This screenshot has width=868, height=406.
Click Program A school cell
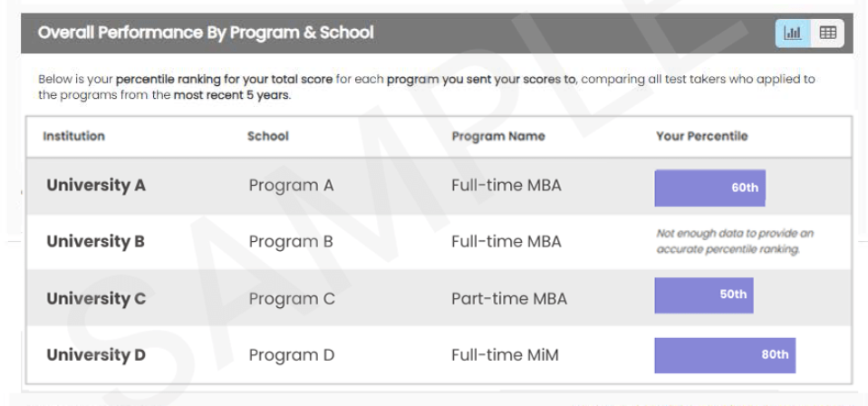coord(291,186)
